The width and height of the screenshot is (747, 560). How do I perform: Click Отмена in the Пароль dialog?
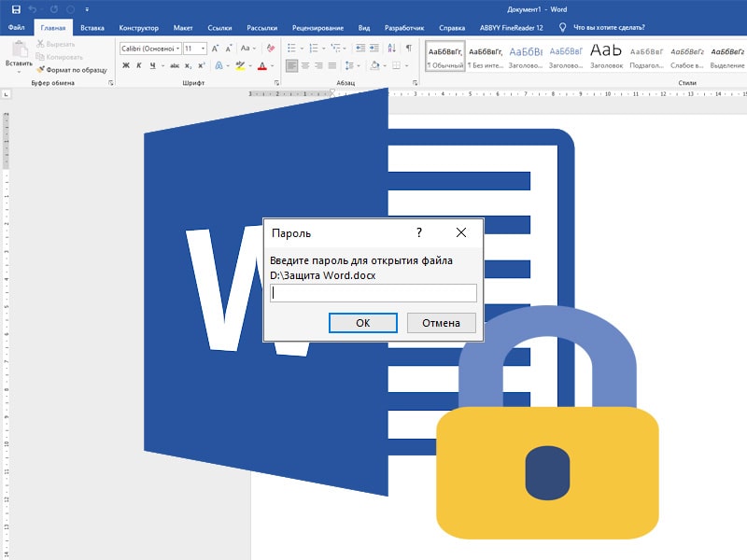441,323
